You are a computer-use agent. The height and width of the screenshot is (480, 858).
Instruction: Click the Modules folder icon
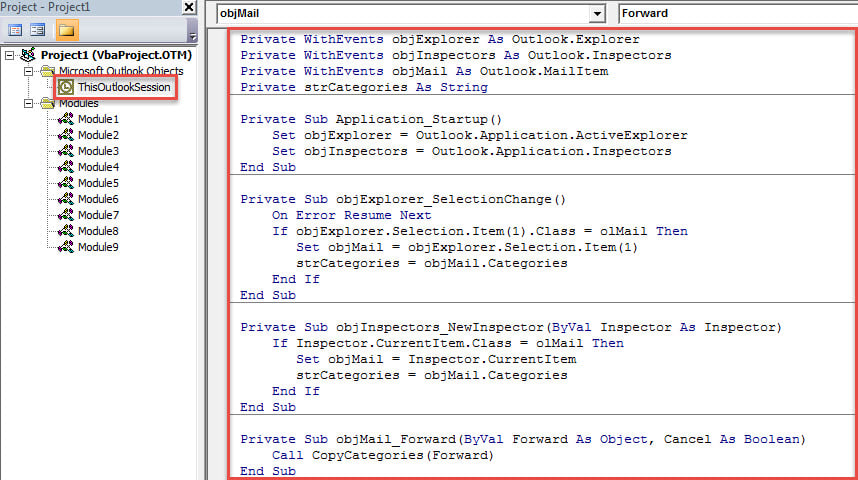click(x=47, y=103)
